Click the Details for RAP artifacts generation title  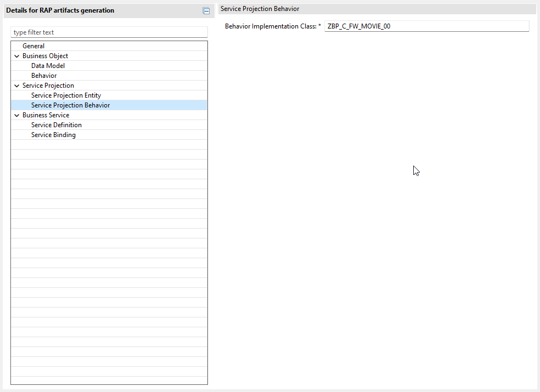[x=60, y=10]
